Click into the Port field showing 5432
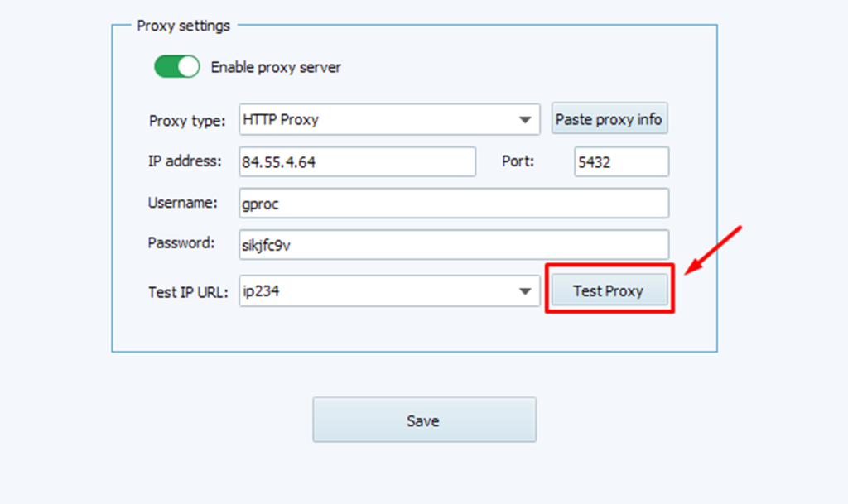Image resolution: width=848 pixels, height=504 pixels. (x=621, y=162)
